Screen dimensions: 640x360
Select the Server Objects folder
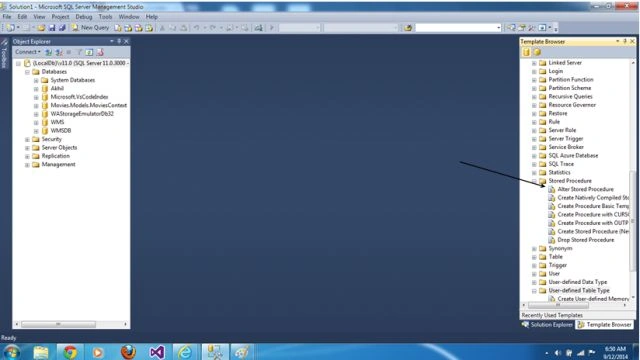click(59, 148)
